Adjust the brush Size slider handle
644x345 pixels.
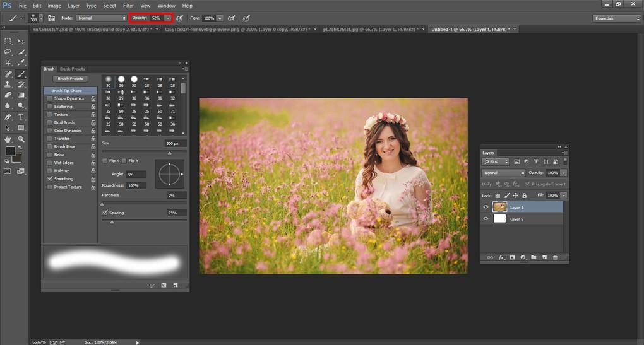pyautogui.click(x=170, y=153)
